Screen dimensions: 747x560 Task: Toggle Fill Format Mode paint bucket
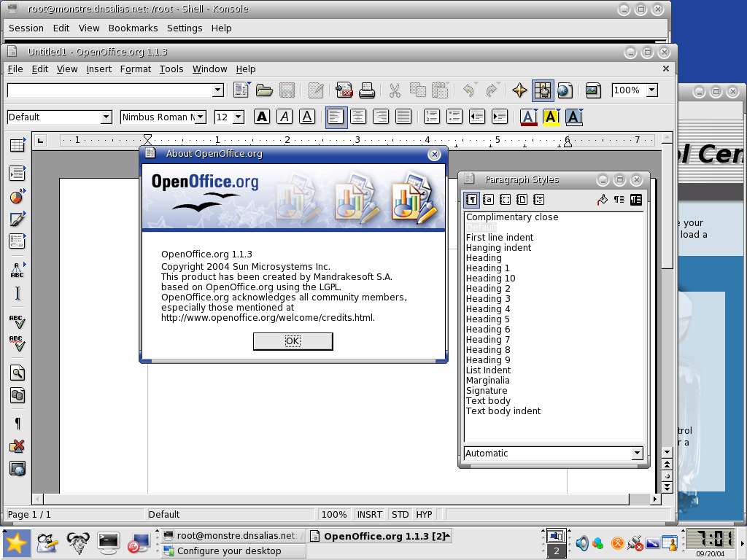point(602,200)
